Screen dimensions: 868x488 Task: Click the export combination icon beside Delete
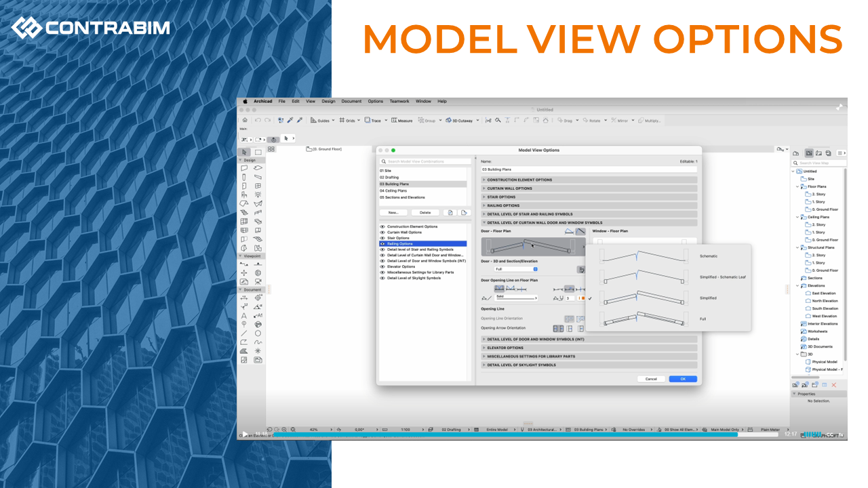[x=464, y=212]
